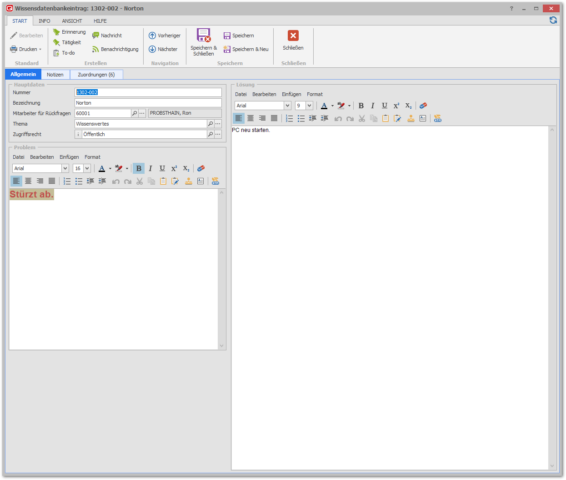This screenshot has width=566, height=480.
Task: Toggle superscript in Problem editor
Action: click(x=174, y=168)
